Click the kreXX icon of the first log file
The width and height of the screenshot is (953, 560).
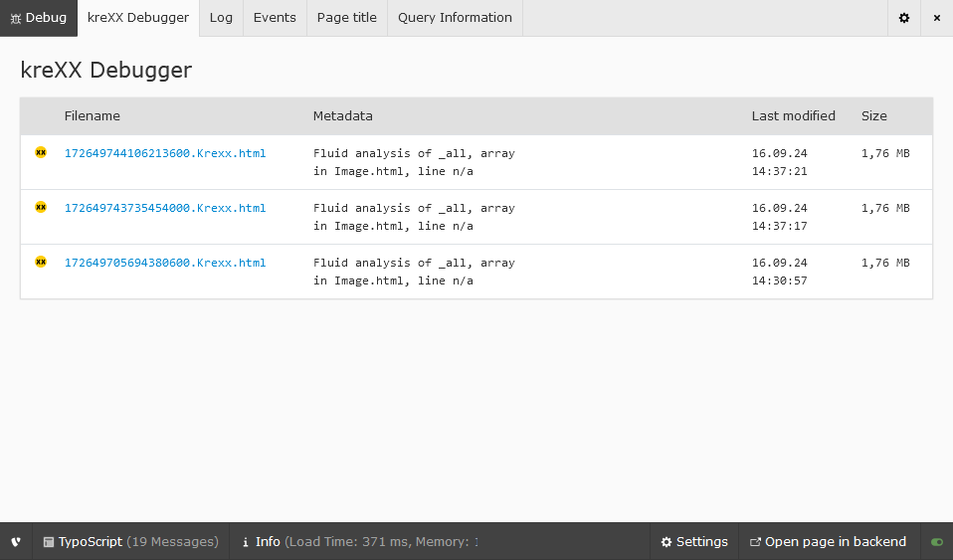pos(41,152)
